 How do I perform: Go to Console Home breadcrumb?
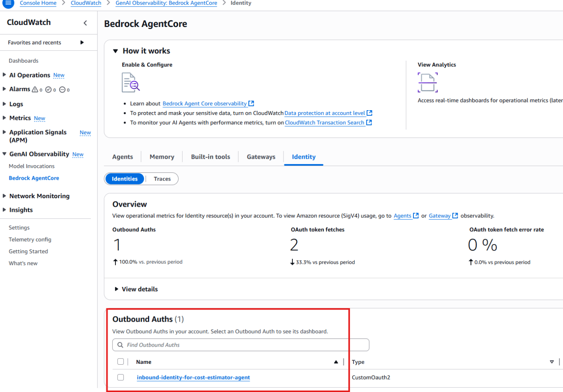click(38, 3)
